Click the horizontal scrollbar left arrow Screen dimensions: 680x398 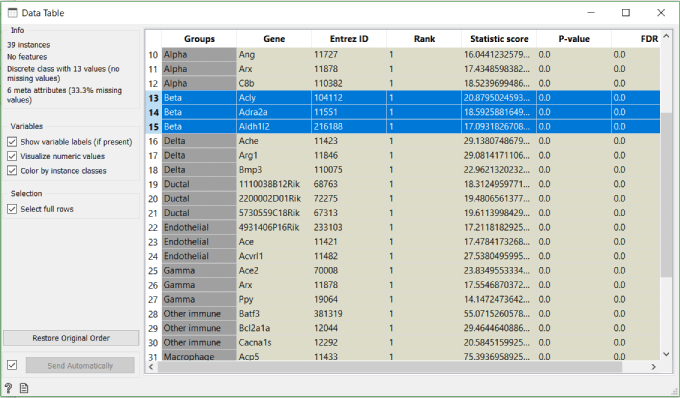tap(151, 367)
